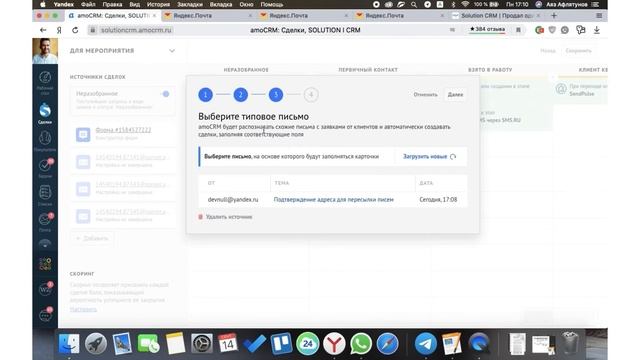Toggle the Неразобранное switch

[166, 94]
